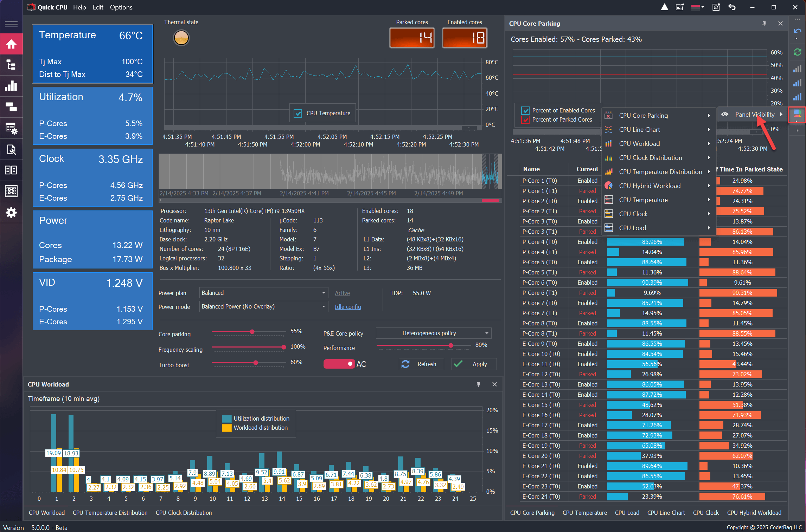This screenshot has height=532, width=806.
Task: Open the Power plan Balanced dropdown
Action: (264, 293)
